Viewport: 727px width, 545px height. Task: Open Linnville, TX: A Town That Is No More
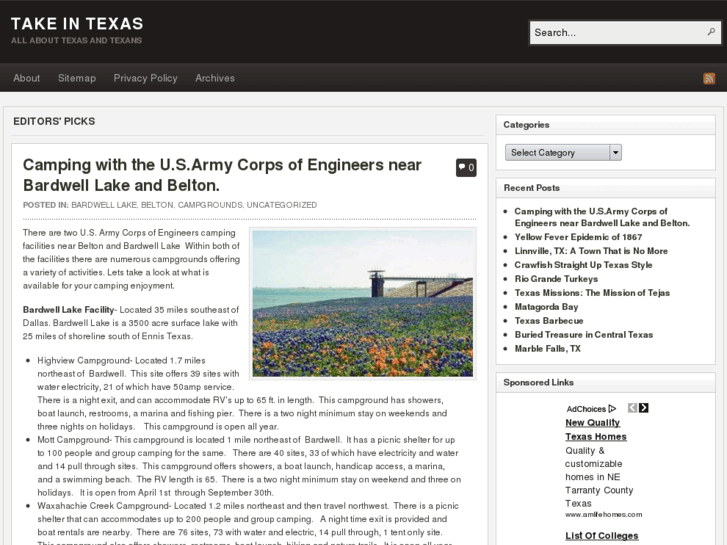pyautogui.click(x=591, y=251)
